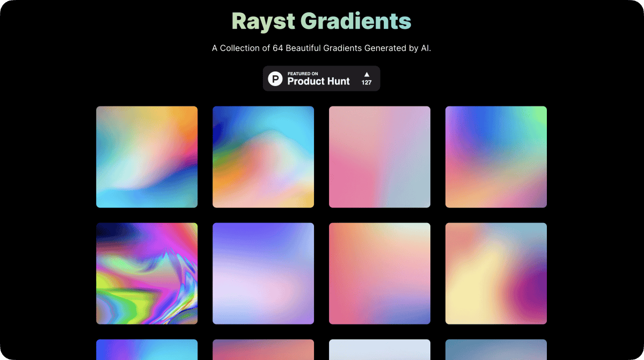Open the psychedelic rainbow liquid gradient
Image resolution: width=644 pixels, height=360 pixels.
pyautogui.click(x=147, y=273)
